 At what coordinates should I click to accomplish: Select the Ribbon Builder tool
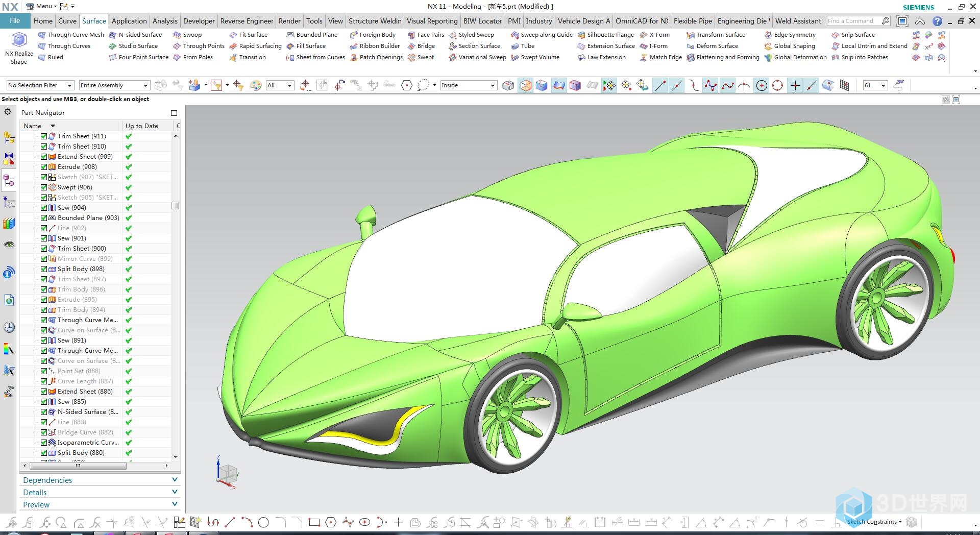coord(375,46)
